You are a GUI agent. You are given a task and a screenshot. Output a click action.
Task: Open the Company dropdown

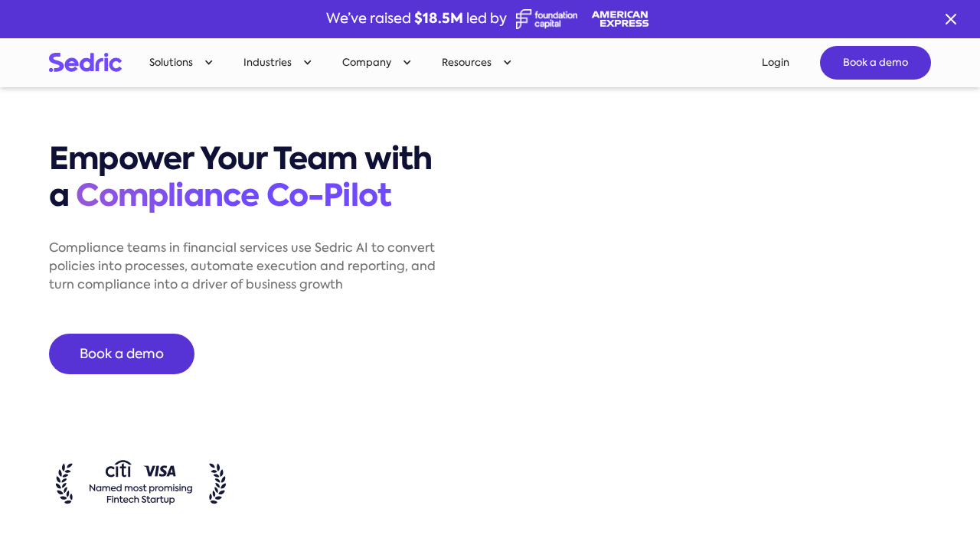[376, 62]
